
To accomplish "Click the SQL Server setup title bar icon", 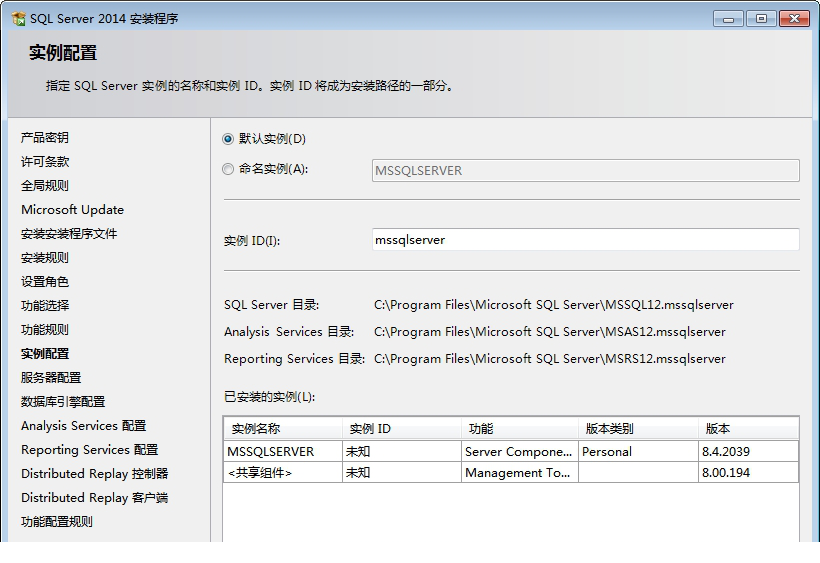I will tap(18, 19).
